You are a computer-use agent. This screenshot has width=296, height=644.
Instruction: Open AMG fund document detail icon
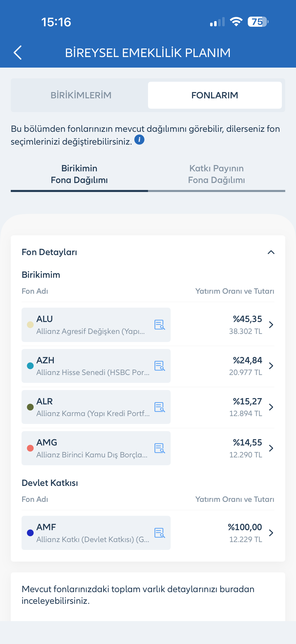tap(159, 448)
